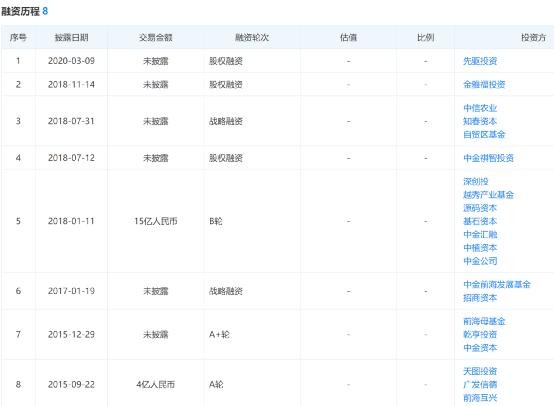Open the 越秀产业基金 investor link

[x=488, y=195]
